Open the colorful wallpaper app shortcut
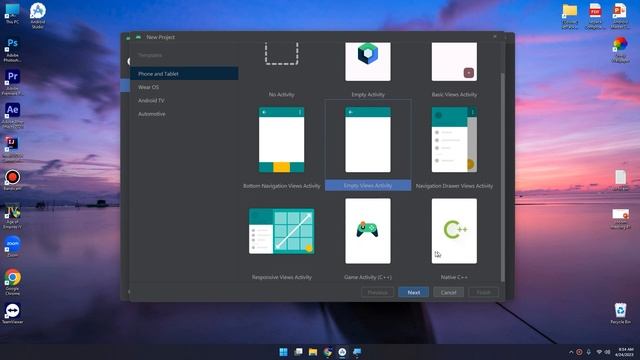 pos(620,50)
